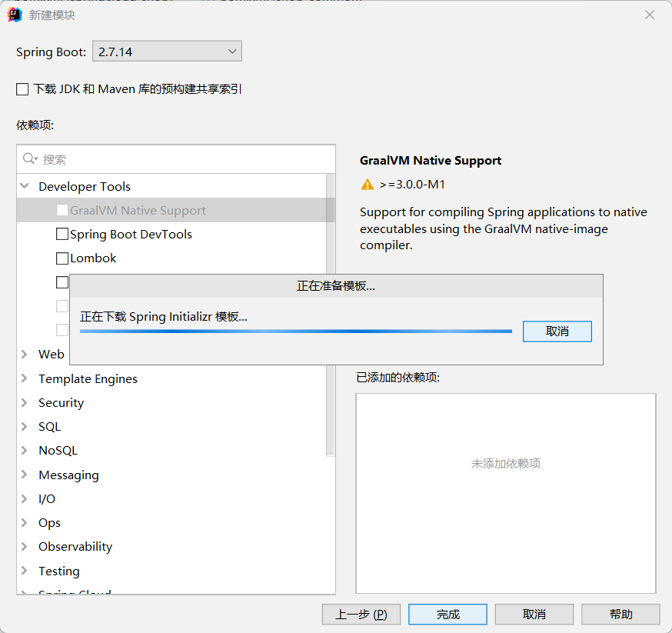Click the 上一步 (P) button
The height and width of the screenshot is (633, 672).
click(361, 615)
